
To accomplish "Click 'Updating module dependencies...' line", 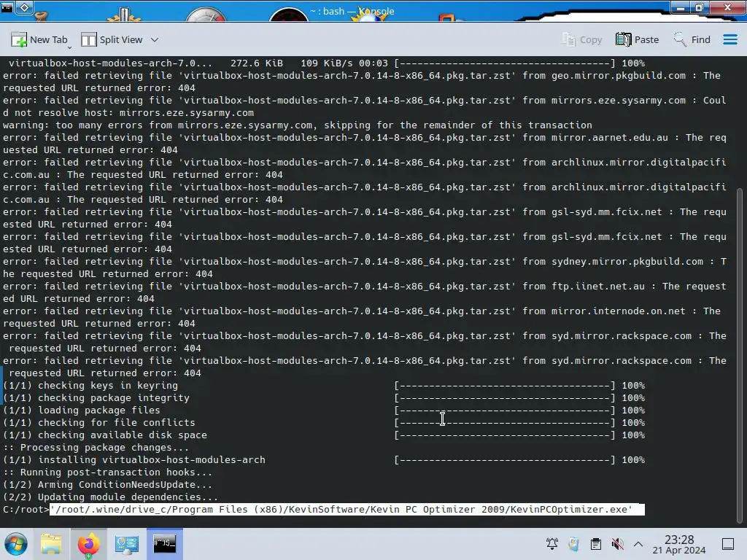I will (111, 497).
